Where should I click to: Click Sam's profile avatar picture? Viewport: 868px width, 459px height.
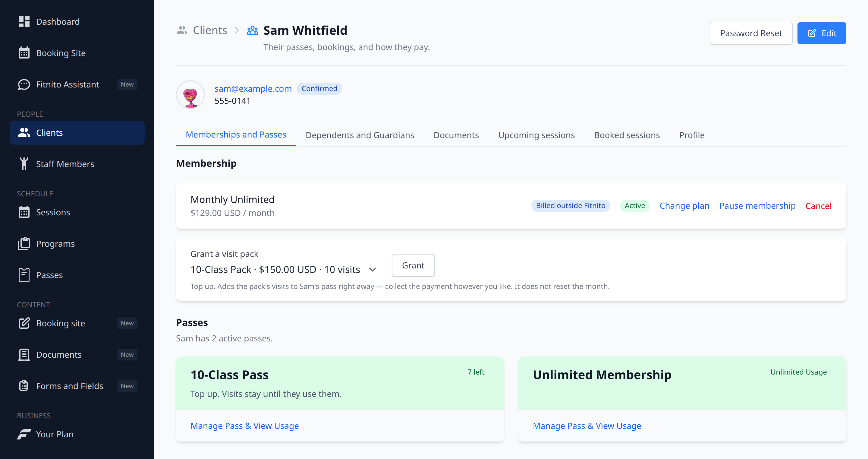click(x=190, y=95)
